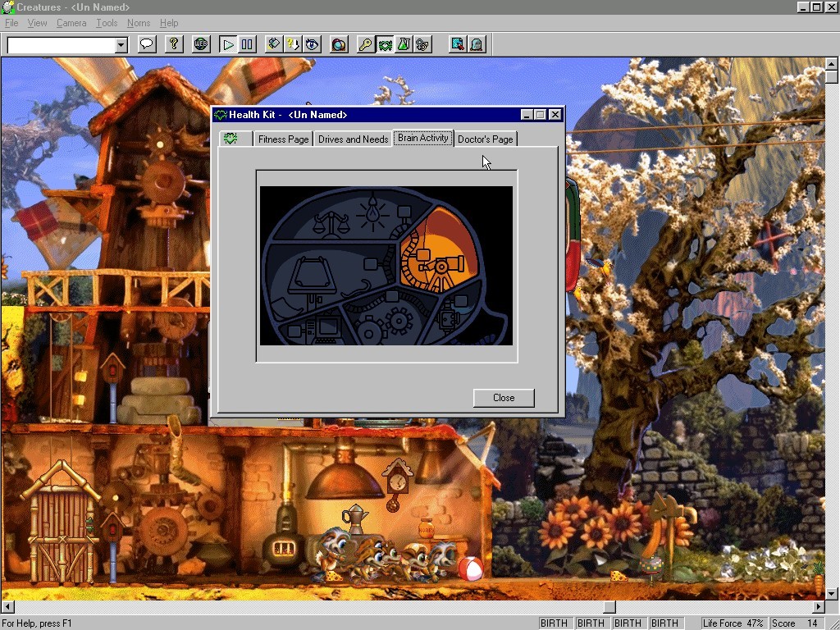Viewport: 840px width, 630px height.
Task: Open the File menu
Action: [x=11, y=23]
